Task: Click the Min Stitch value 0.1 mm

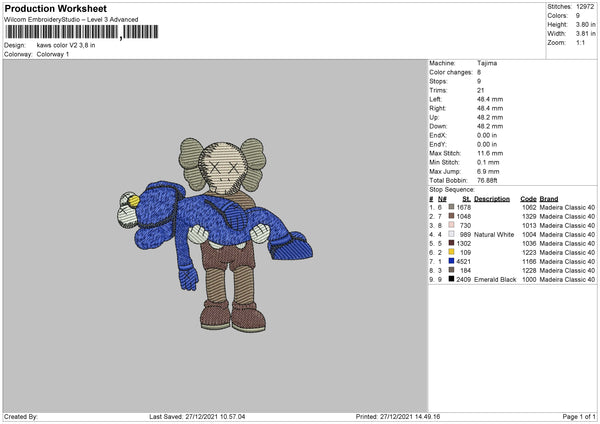Action: [488, 162]
